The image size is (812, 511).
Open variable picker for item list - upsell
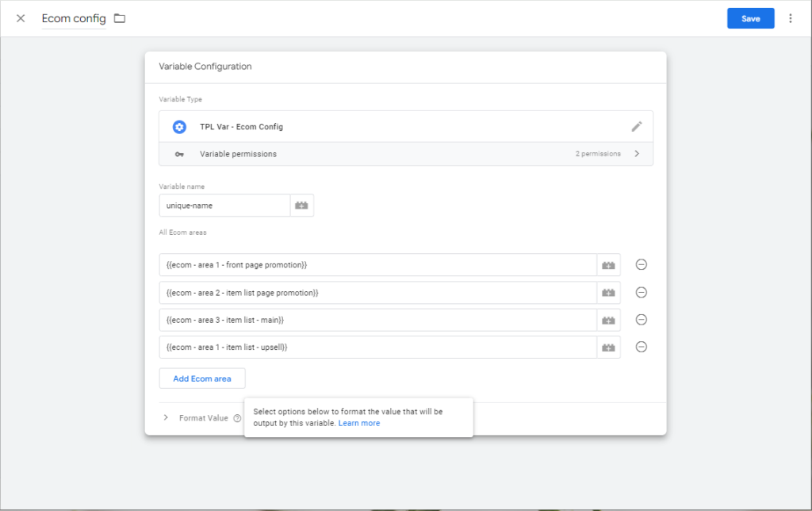pyautogui.click(x=608, y=347)
